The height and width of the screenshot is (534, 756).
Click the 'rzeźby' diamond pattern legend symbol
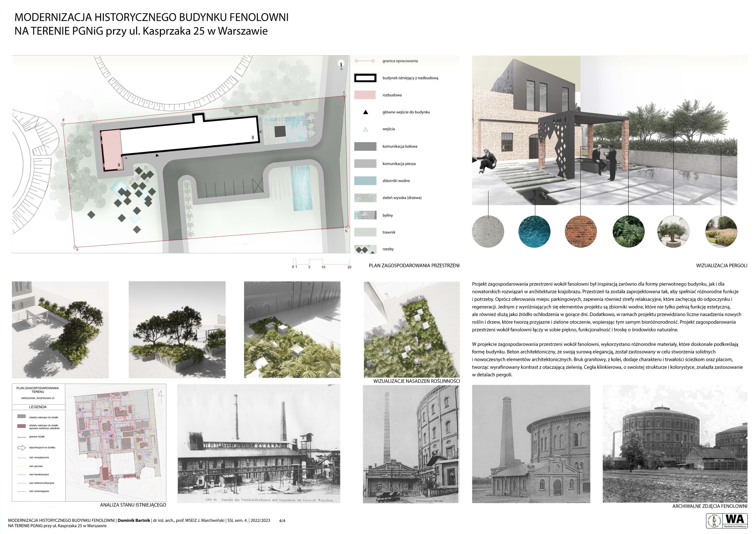click(365, 249)
